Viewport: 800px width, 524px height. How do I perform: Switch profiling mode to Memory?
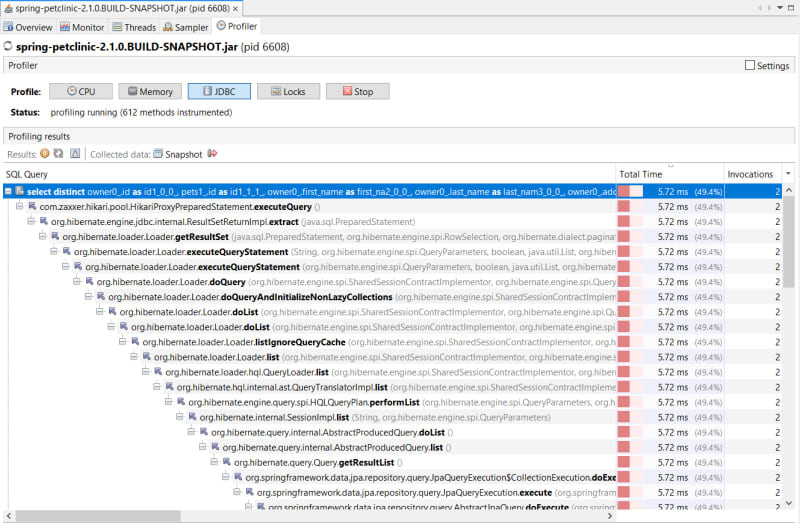pyautogui.click(x=149, y=91)
